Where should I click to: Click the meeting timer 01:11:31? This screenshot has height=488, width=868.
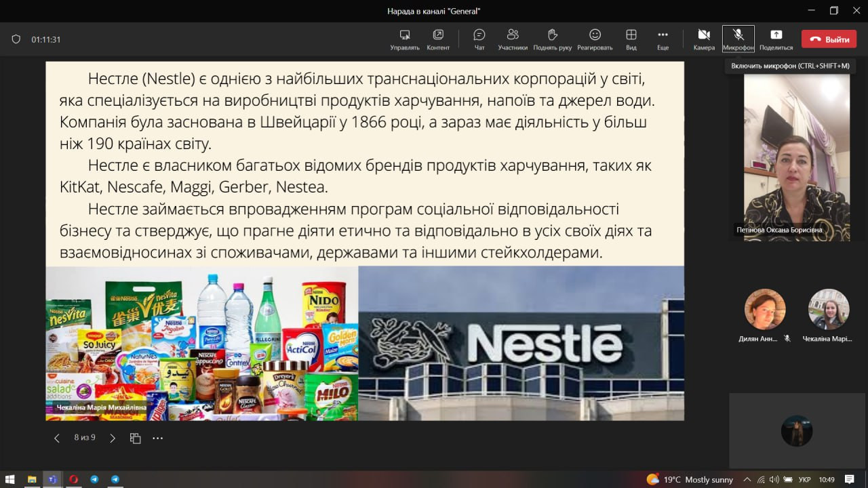click(x=46, y=39)
